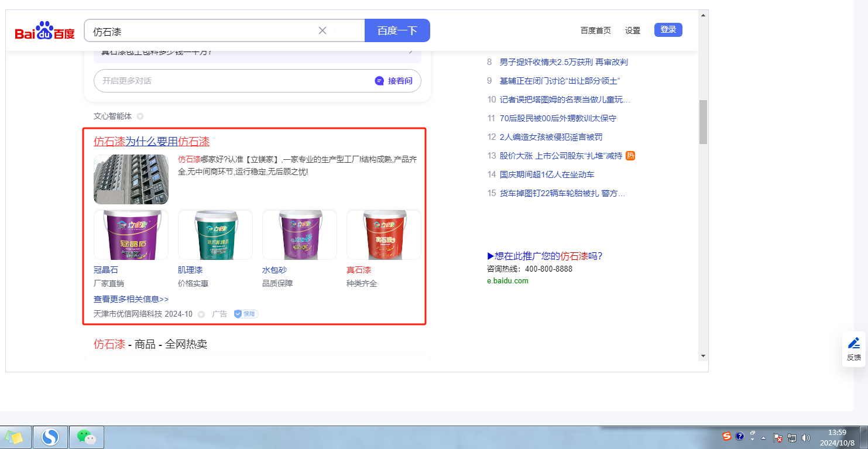
Task: Click the 百度一下 search button
Action: pos(397,30)
